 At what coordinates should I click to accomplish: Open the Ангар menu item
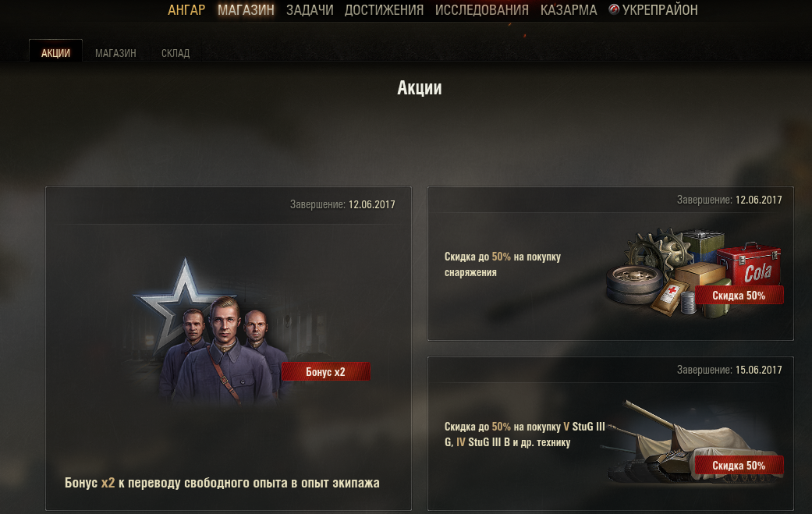pyautogui.click(x=186, y=10)
